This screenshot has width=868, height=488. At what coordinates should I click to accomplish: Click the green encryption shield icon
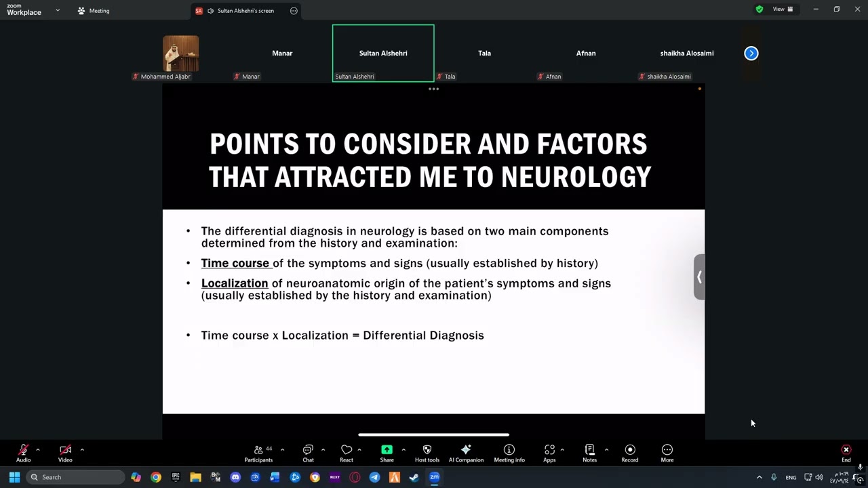coord(759,9)
